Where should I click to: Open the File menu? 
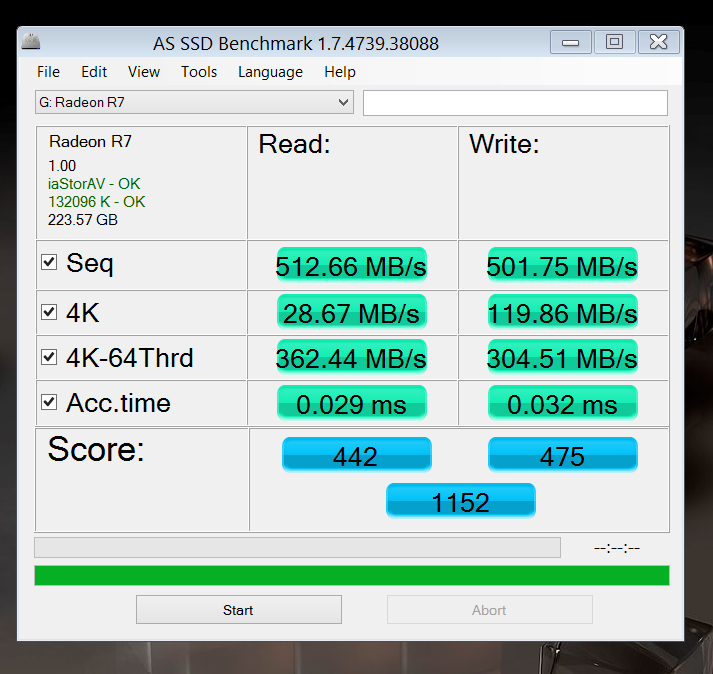pos(48,72)
